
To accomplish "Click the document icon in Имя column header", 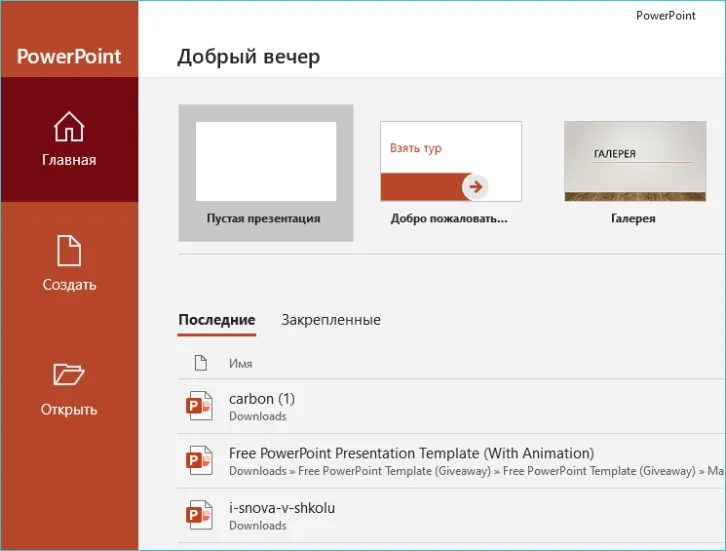I will click(200, 363).
